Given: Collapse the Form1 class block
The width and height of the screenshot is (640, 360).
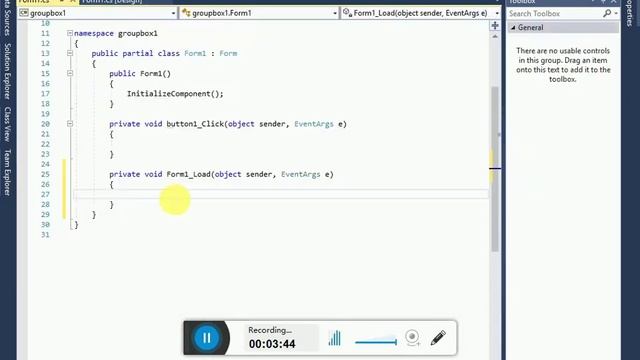Looking at the screenshot, I should [70, 53].
